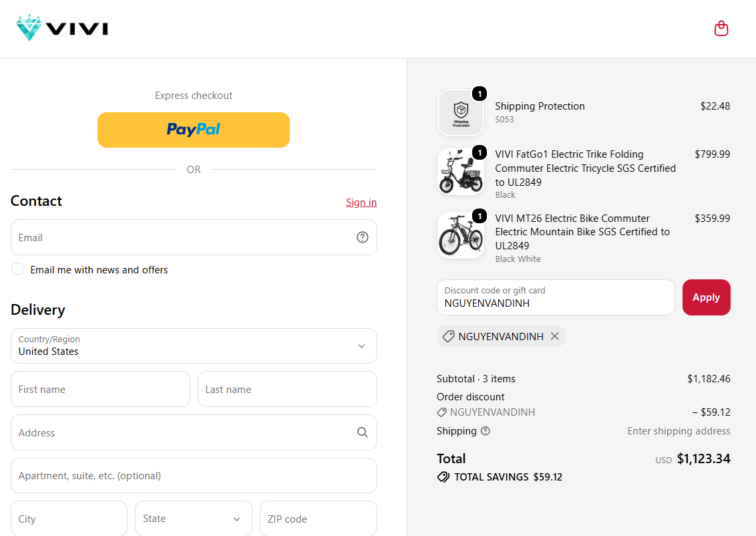Focus the Last name field
Image resolution: width=756 pixels, height=536 pixels.
(287, 389)
